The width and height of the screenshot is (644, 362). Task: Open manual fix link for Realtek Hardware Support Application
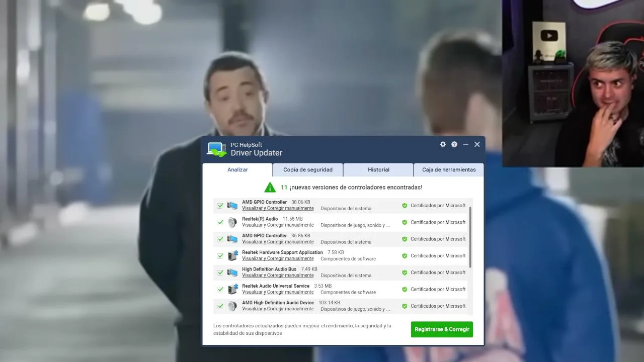278,259
